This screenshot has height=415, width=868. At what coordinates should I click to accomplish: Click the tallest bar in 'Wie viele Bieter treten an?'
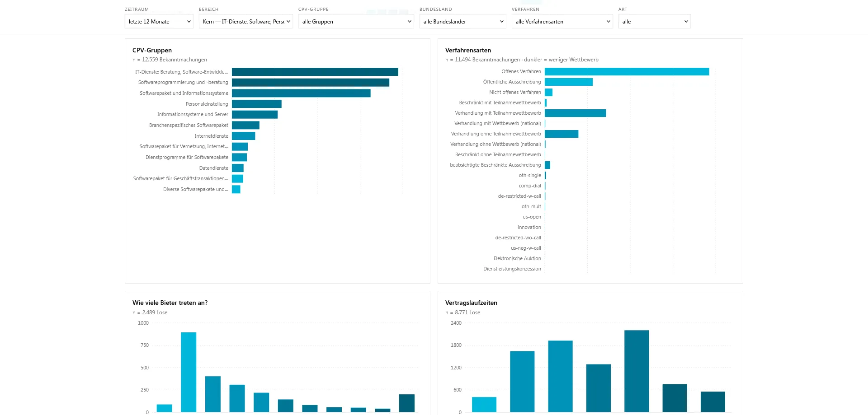(x=189, y=372)
